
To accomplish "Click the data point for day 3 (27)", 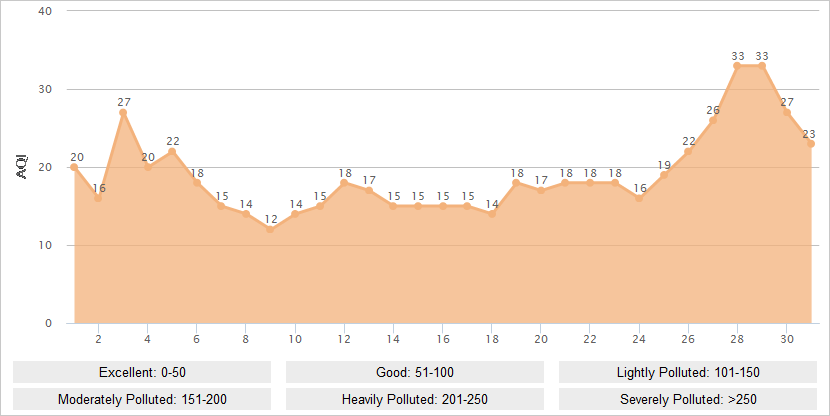I will coord(123,113).
